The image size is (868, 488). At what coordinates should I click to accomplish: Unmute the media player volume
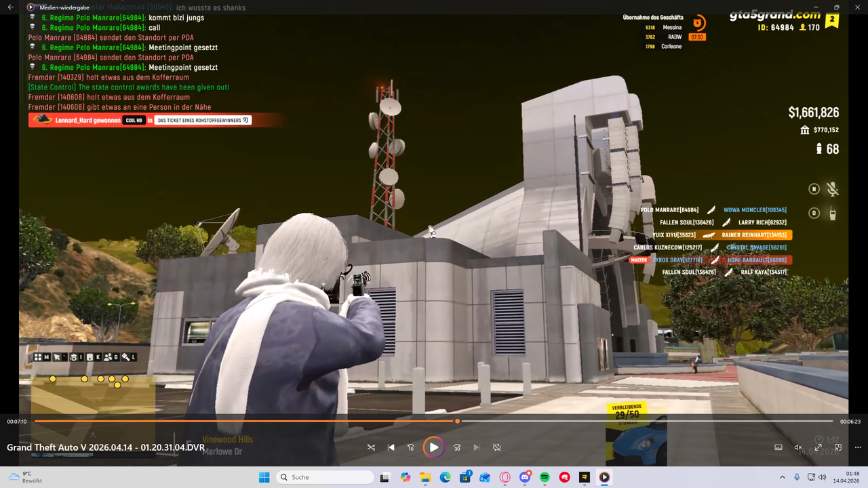[x=798, y=447]
